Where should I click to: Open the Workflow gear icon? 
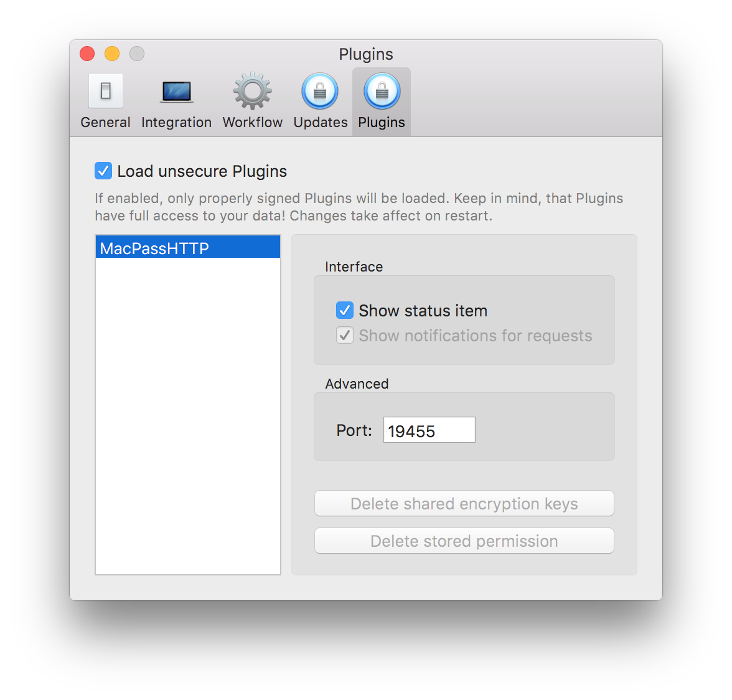(252, 91)
